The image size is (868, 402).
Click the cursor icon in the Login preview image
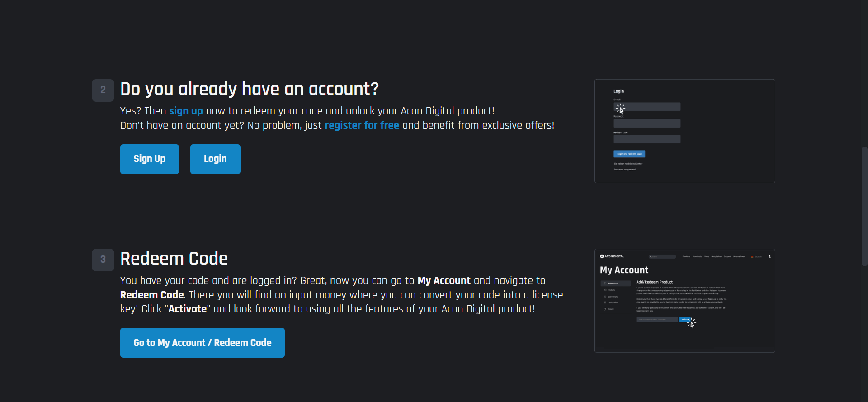621,109
